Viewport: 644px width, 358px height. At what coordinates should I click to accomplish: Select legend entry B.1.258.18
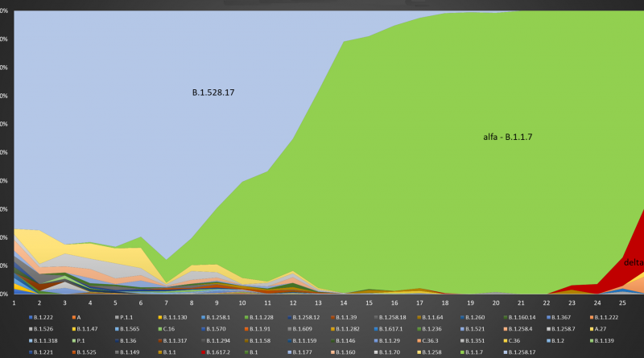click(x=390, y=317)
